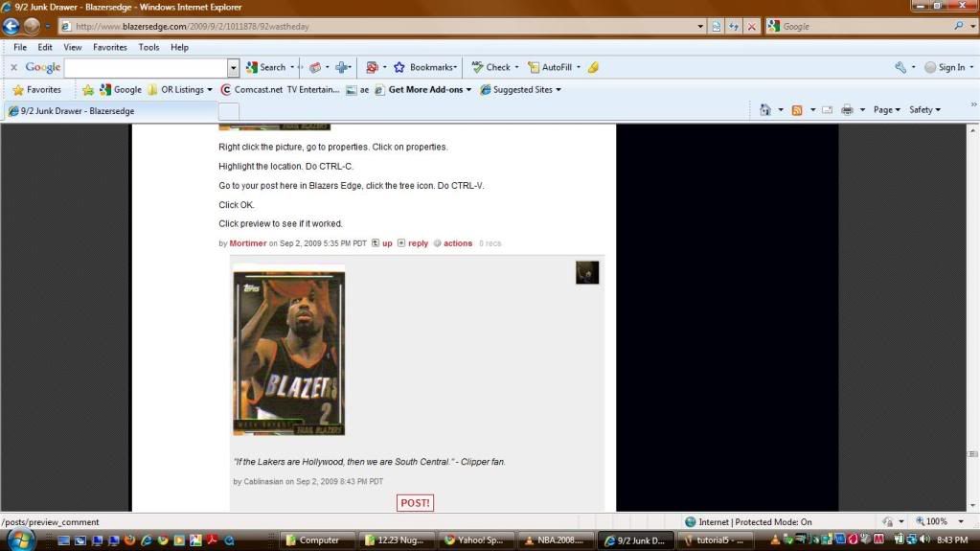Click Add to Favorites Bar star icon

[x=88, y=89]
